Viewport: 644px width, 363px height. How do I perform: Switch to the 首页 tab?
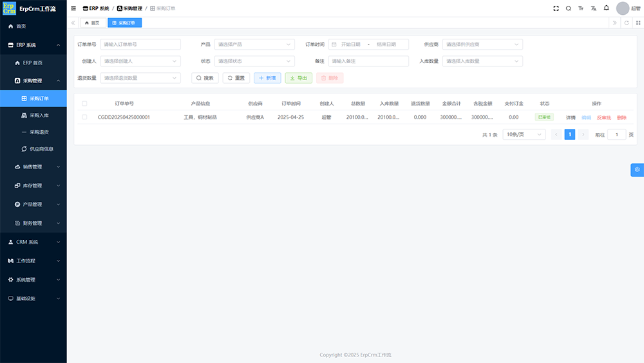point(92,23)
